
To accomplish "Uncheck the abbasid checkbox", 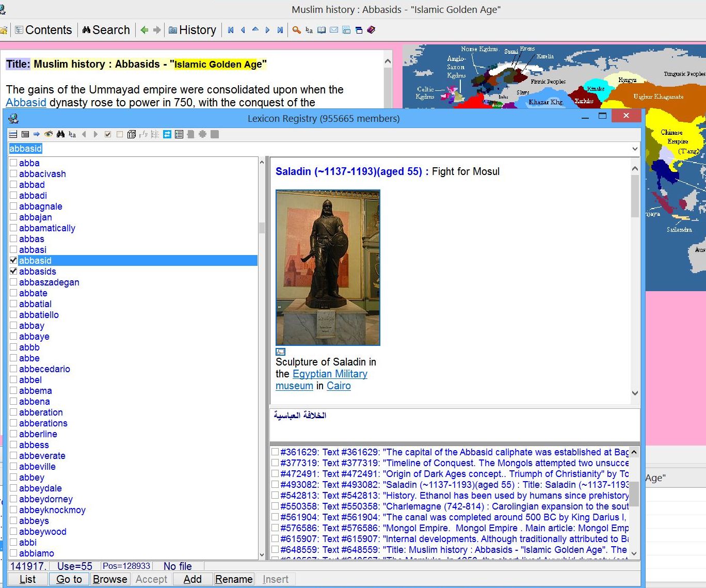I will coord(13,260).
